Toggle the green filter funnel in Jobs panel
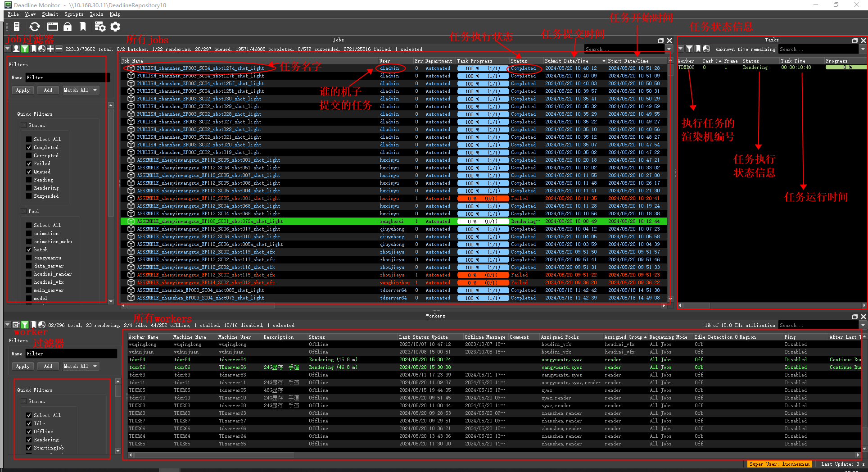Screen dimensions: 868x472 tap(25, 49)
